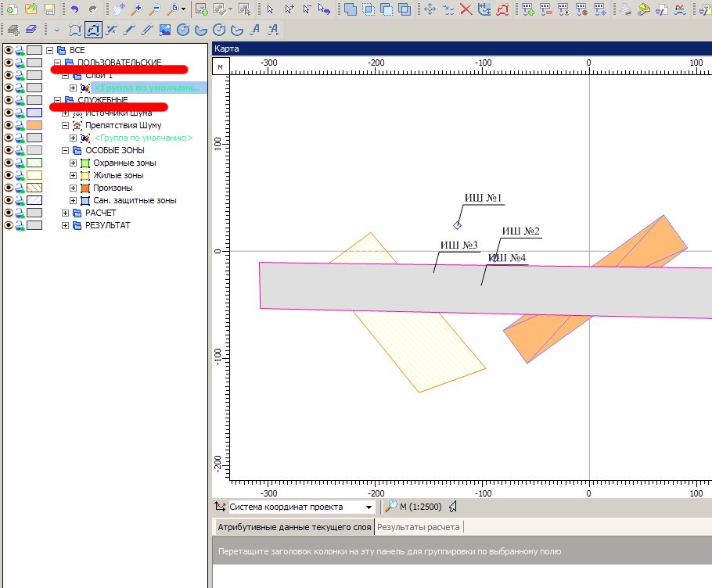This screenshot has height=588, width=712.
Task: Switch to the Результаты расчета tab
Action: click(x=417, y=527)
